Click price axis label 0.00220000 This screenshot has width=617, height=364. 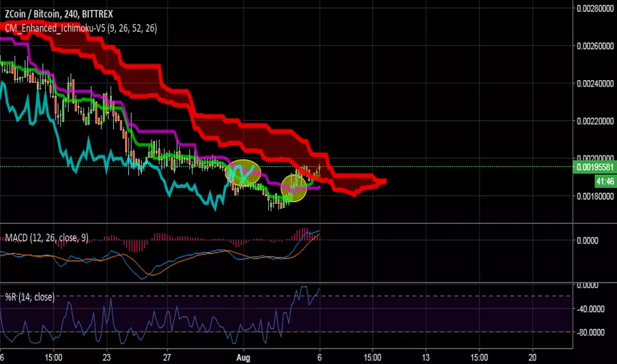click(595, 121)
